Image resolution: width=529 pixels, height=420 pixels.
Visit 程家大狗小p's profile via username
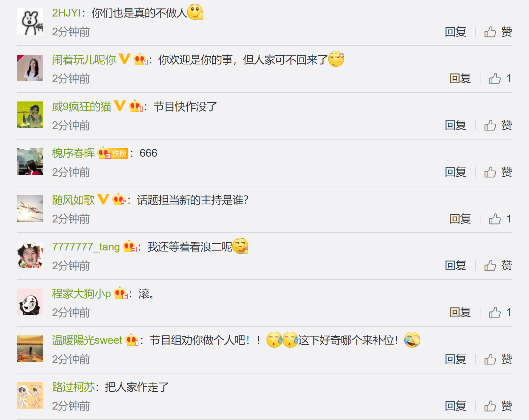81,294
